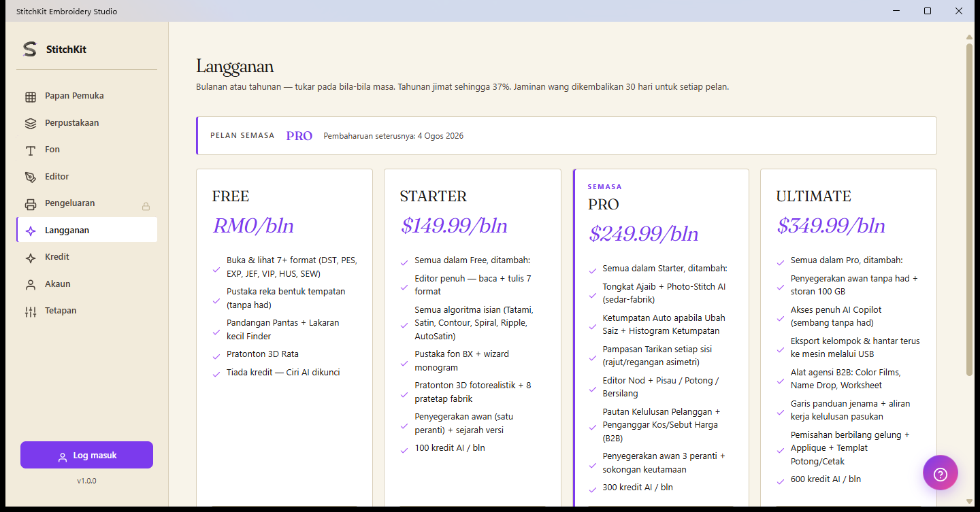Screen dimensions: 980x512
Task: Click checkmark beside '100 kredit AI / bln'
Action: [x=404, y=449]
